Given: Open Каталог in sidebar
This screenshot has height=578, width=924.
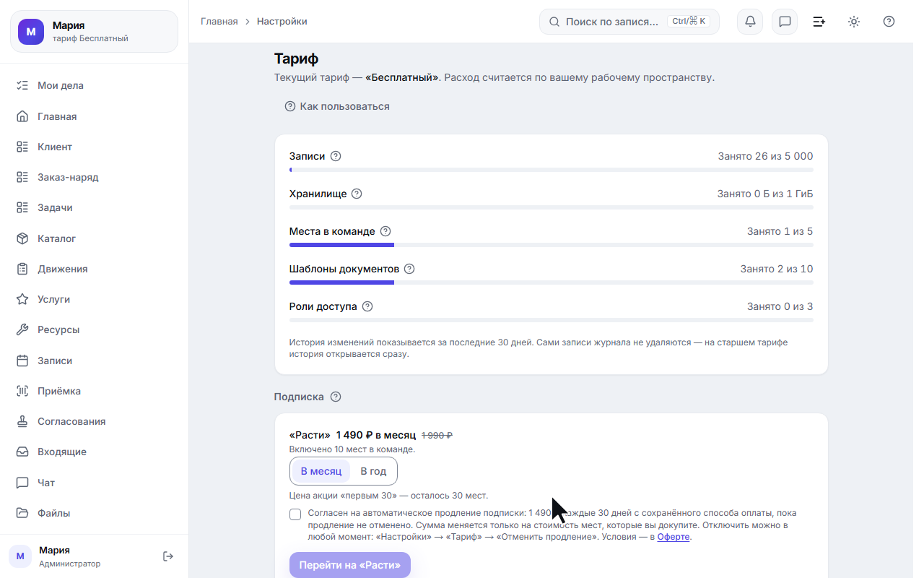Looking at the screenshot, I should coord(94,238).
